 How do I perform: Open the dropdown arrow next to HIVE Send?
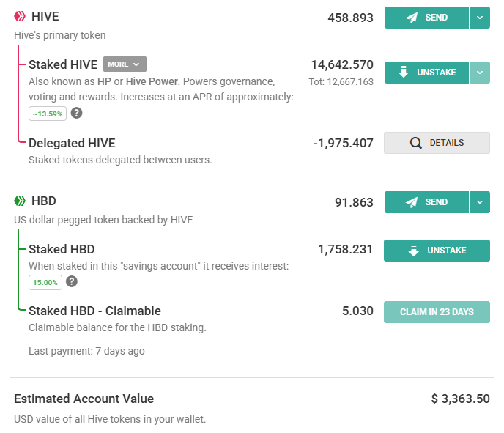click(x=480, y=17)
